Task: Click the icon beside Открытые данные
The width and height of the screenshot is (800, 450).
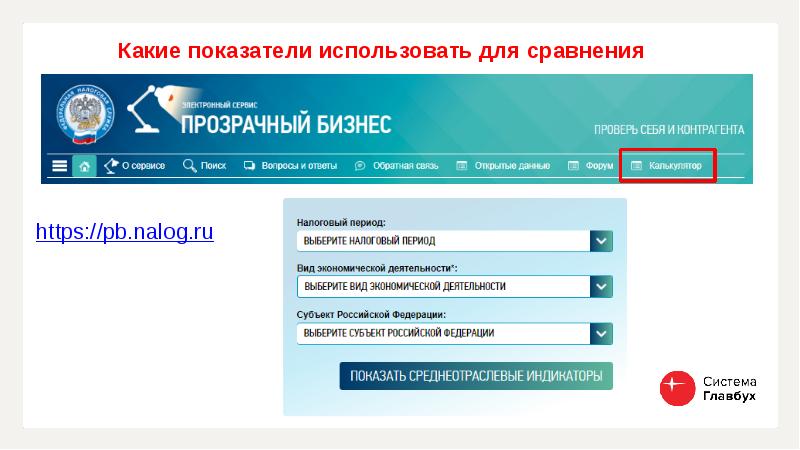Action: pos(461,166)
